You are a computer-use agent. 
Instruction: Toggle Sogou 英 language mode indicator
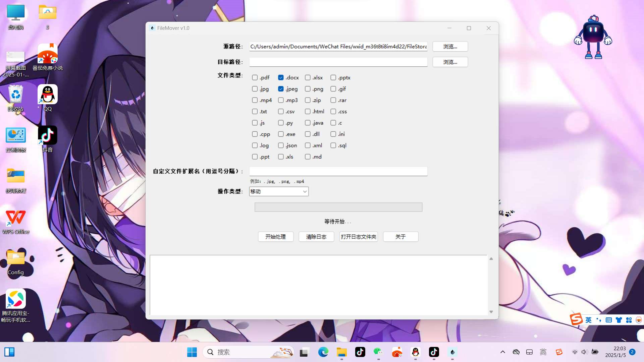pyautogui.click(x=588, y=320)
